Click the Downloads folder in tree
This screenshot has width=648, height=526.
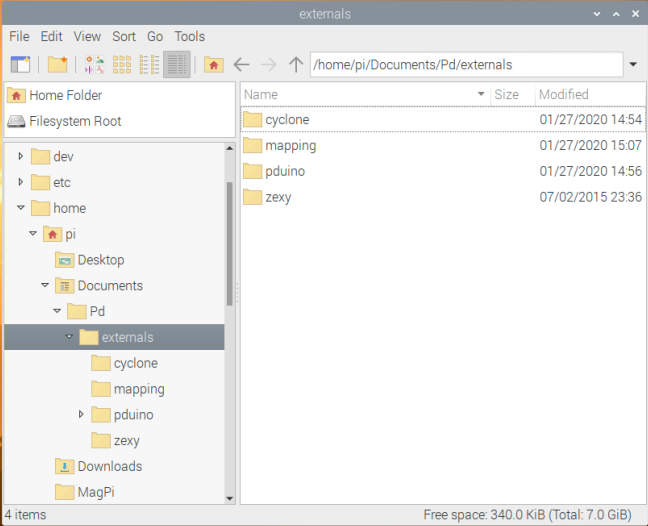[109, 466]
